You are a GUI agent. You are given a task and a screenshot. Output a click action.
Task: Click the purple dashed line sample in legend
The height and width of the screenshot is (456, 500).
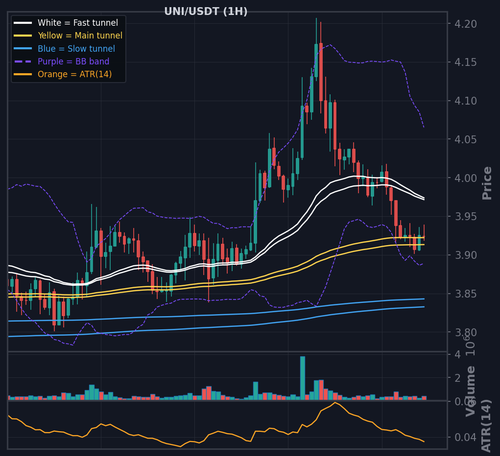click(x=23, y=62)
